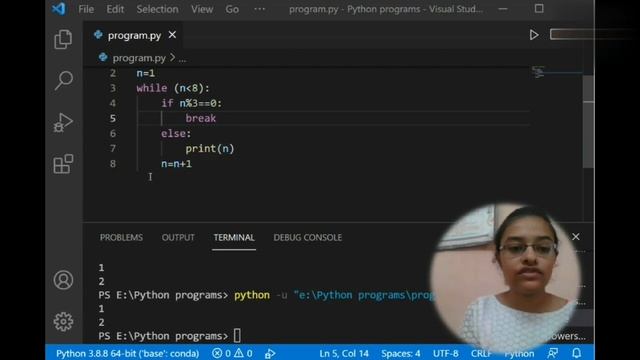Click the debug launch icon in the status bar

pos(270,353)
